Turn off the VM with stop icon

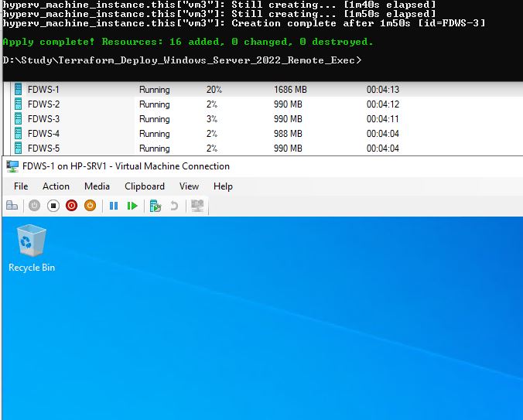tap(53, 206)
